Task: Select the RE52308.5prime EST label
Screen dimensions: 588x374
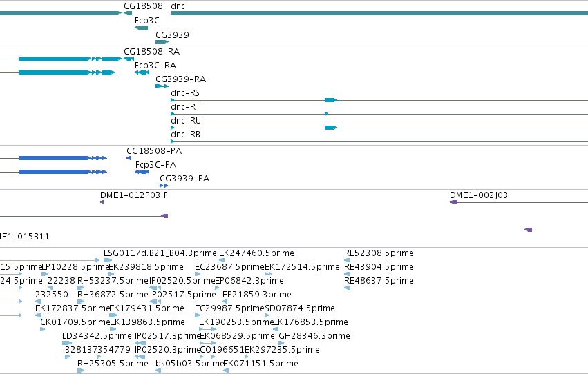Action: tap(379, 253)
